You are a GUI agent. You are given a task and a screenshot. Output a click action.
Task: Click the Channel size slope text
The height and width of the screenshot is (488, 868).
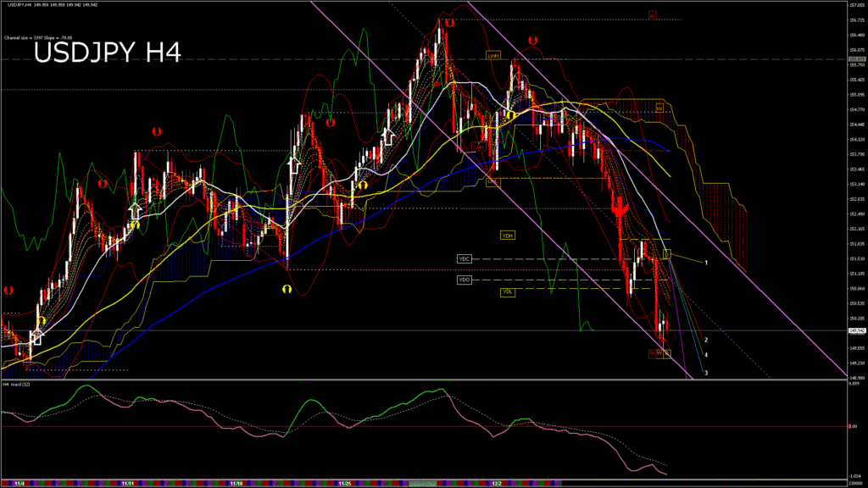(38, 38)
